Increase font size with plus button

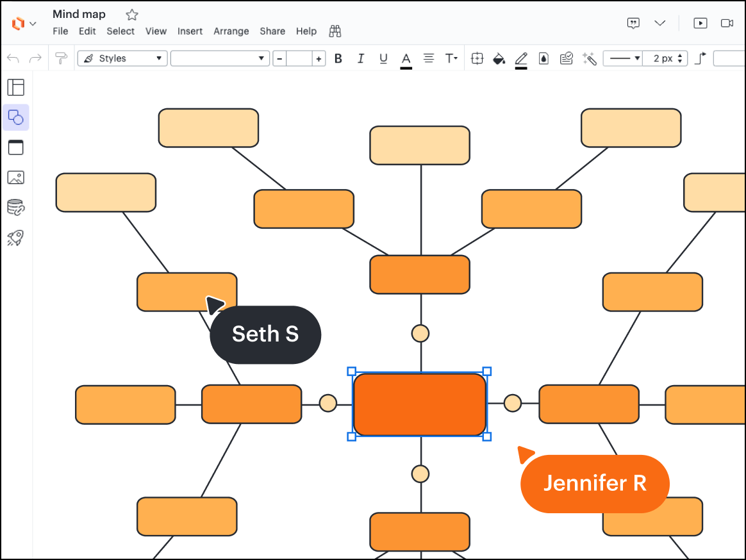point(319,58)
